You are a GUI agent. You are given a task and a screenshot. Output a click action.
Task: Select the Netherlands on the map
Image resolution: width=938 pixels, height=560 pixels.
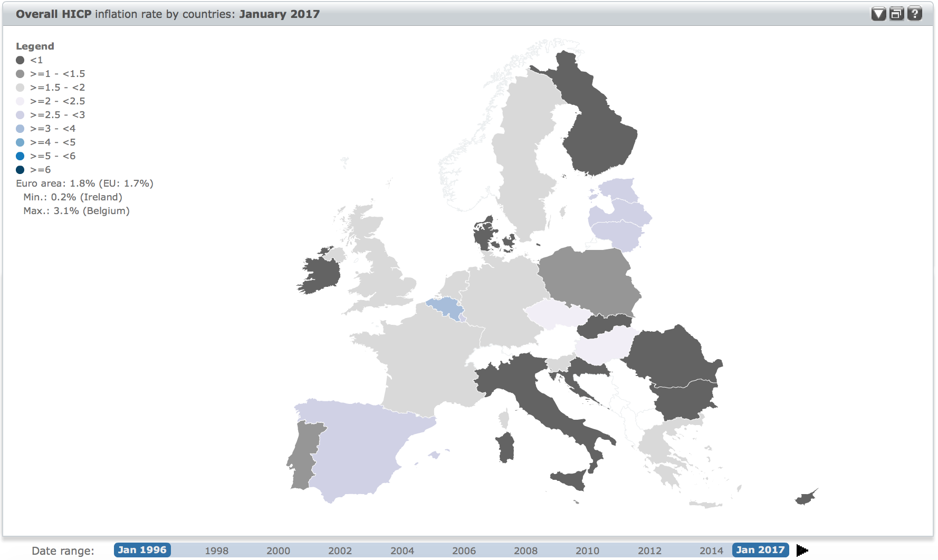[x=457, y=284]
